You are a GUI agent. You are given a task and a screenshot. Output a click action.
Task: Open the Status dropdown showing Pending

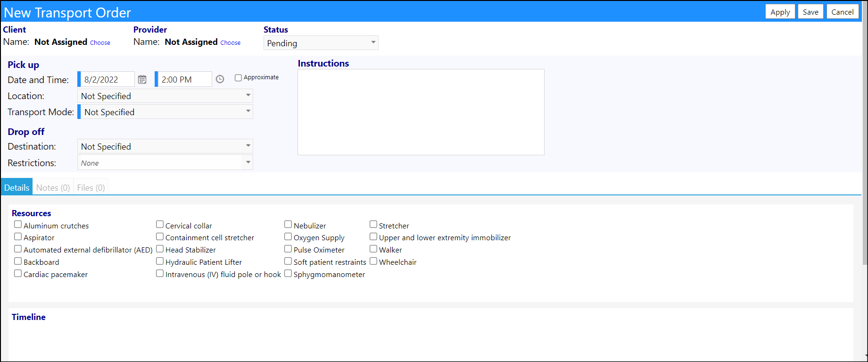click(321, 43)
